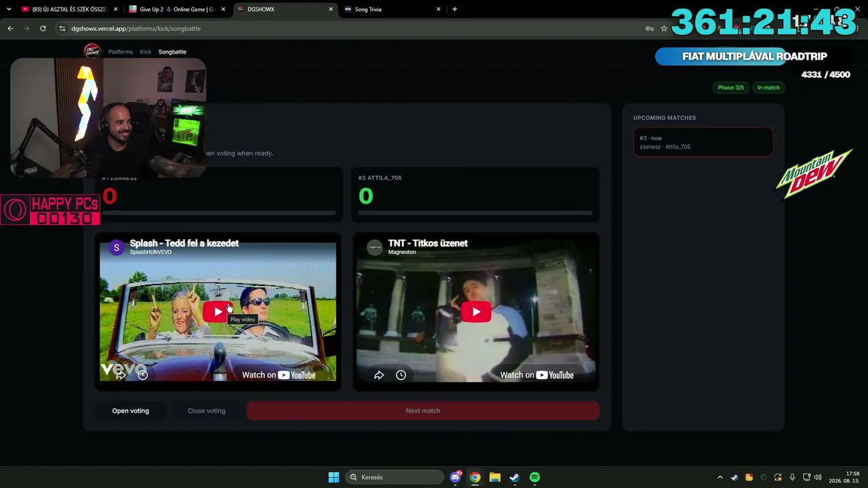This screenshot has width=868, height=488.
Task: Open the Platforms navigation item
Action: point(121,52)
